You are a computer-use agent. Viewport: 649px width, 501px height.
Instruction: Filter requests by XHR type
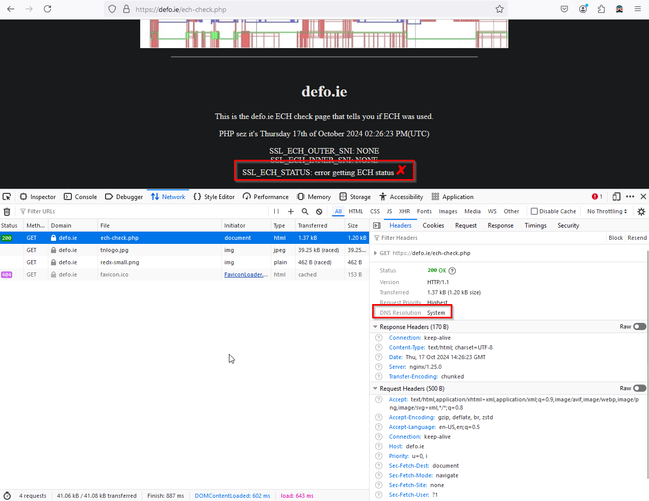click(x=404, y=212)
